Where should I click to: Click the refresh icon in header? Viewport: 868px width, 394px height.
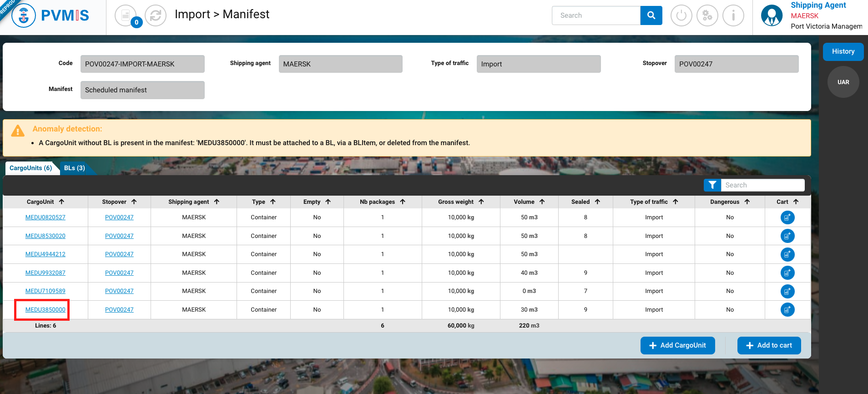tap(156, 15)
